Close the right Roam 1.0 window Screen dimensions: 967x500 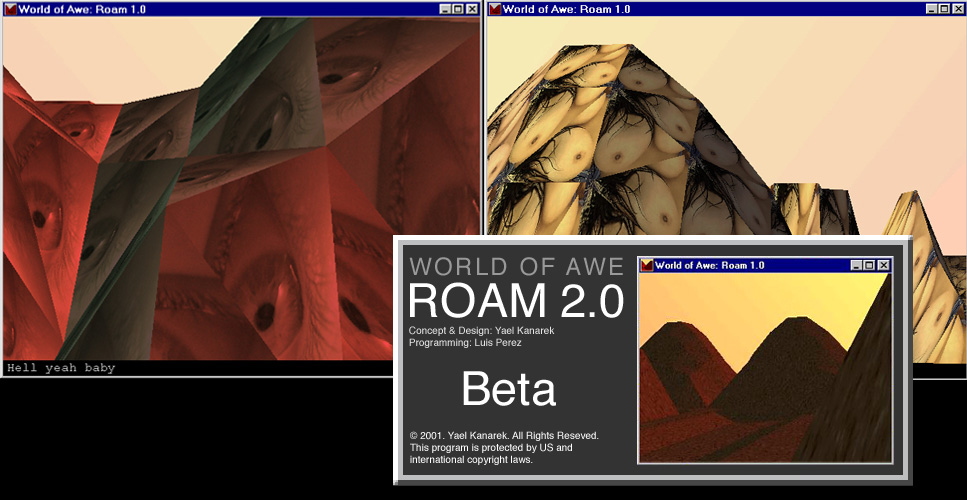[958, 9]
